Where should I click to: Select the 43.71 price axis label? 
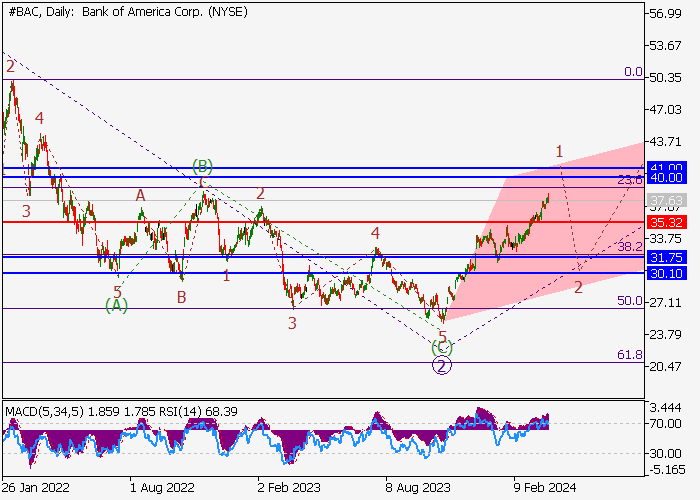[666, 142]
